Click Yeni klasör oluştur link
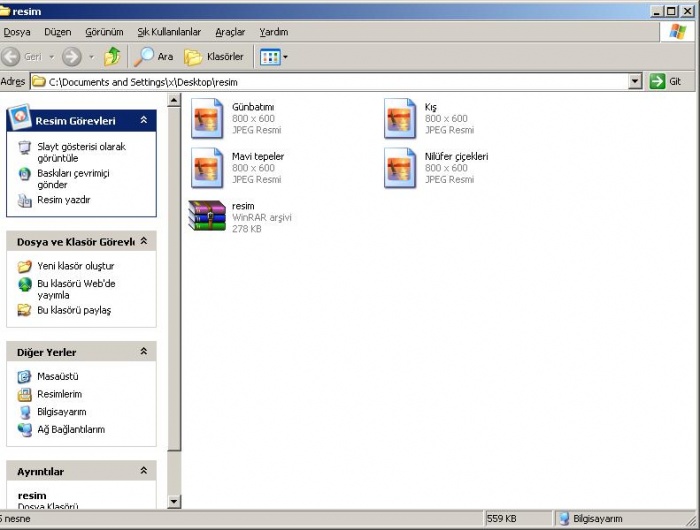Image resolution: width=700 pixels, height=530 pixels. pos(75,266)
